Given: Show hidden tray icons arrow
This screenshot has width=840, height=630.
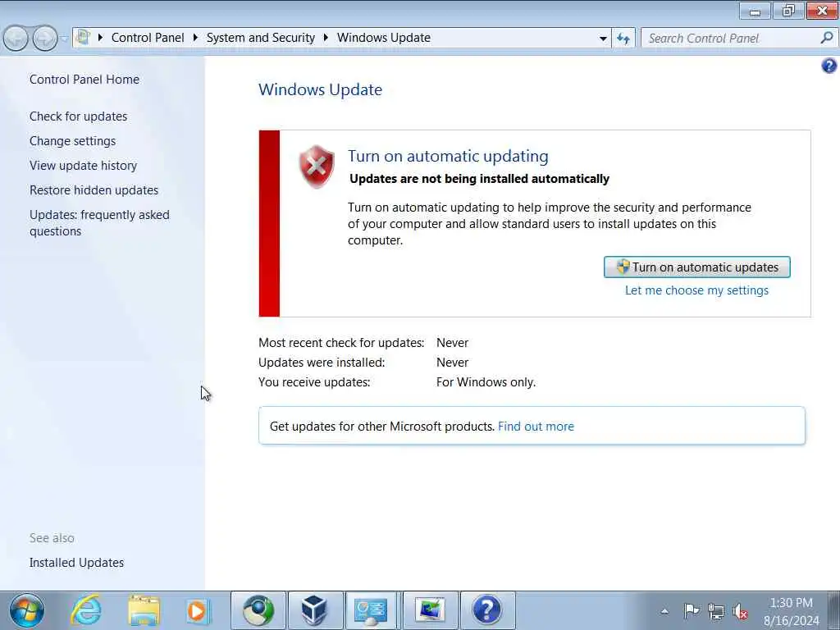Looking at the screenshot, I should pyautogui.click(x=664, y=611).
